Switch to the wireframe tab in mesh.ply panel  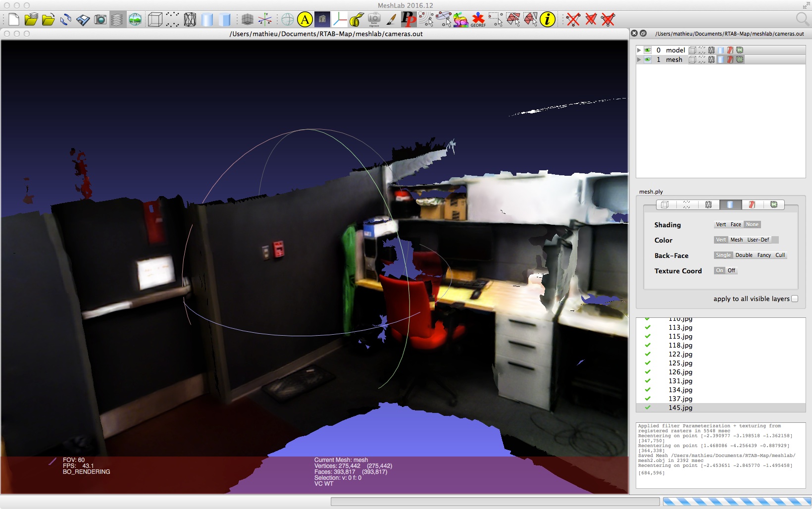[x=709, y=204]
